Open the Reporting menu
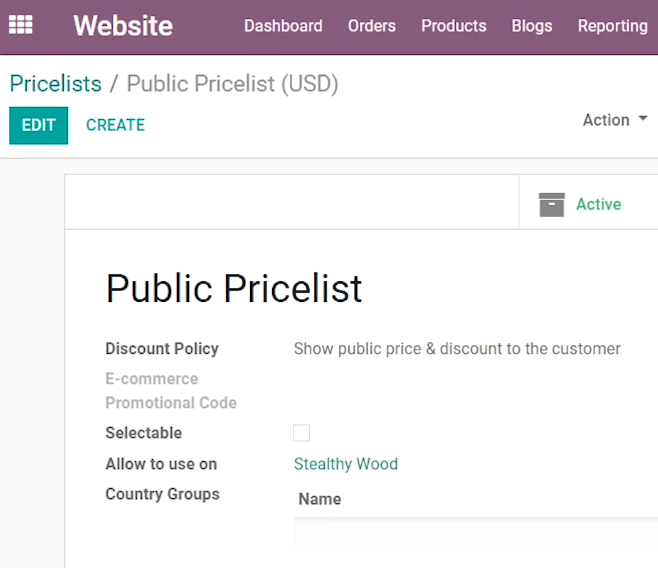 tap(613, 26)
